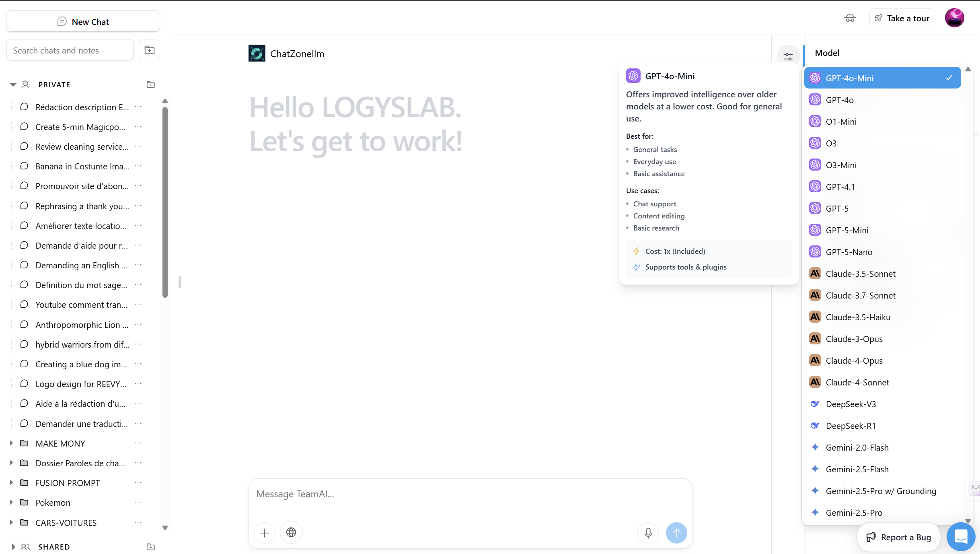This screenshot has width=980, height=554.
Task: Click the chat list vertical scrollbar
Action: pyautogui.click(x=165, y=202)
